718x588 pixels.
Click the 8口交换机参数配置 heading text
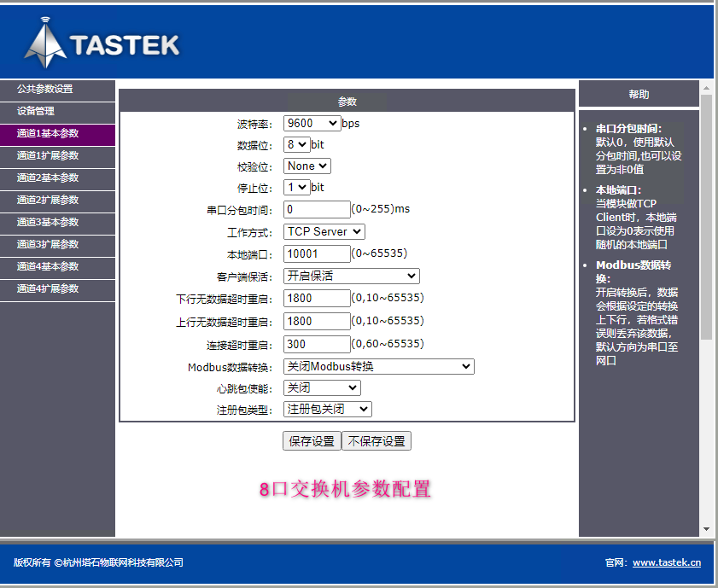(345, 489)
